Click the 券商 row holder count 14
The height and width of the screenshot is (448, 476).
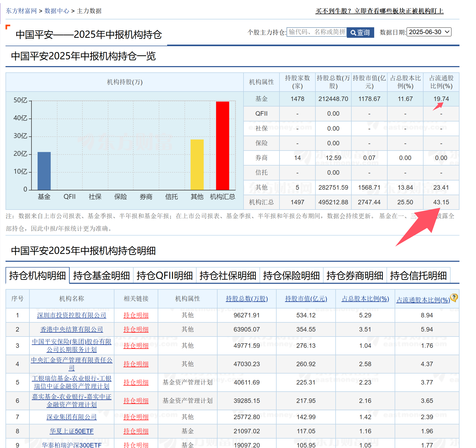[297, 158]
